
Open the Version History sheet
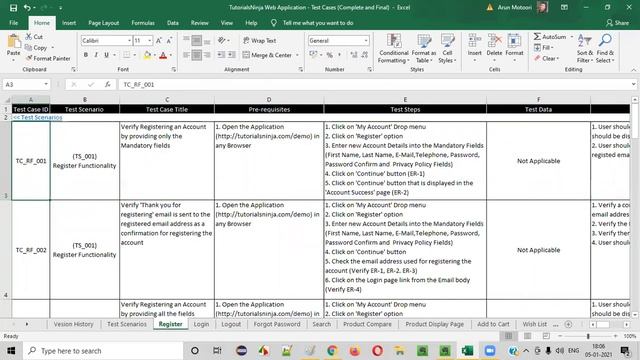(73, 324)
